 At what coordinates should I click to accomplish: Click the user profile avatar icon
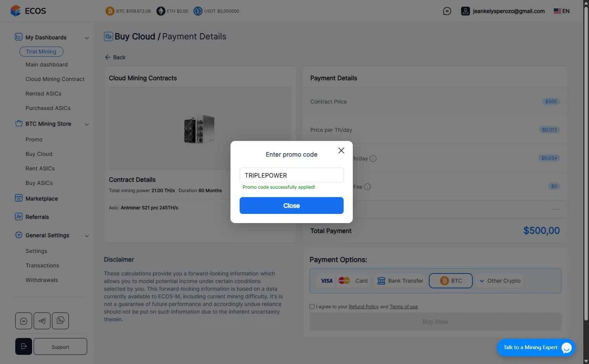click(465, 11)
